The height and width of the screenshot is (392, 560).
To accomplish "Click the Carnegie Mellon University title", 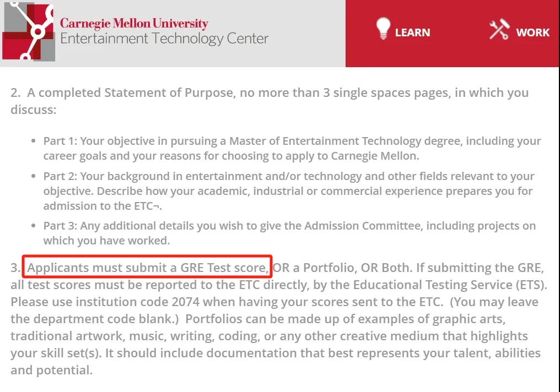I will click(x=134, y=24).
